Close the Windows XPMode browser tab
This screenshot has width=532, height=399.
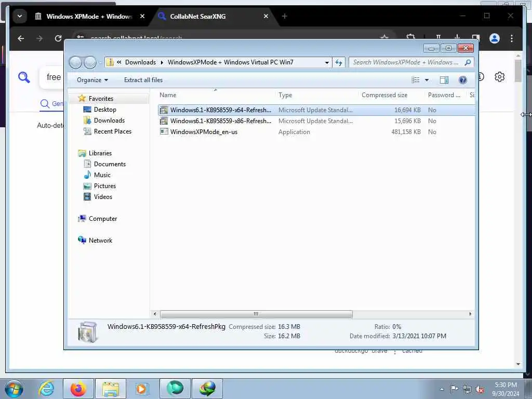point(142,16)
